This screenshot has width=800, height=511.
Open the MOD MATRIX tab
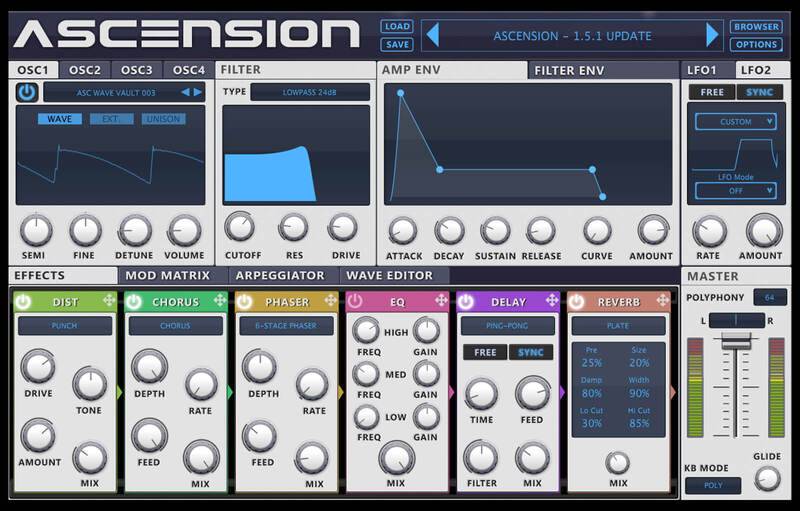(172, 275)
